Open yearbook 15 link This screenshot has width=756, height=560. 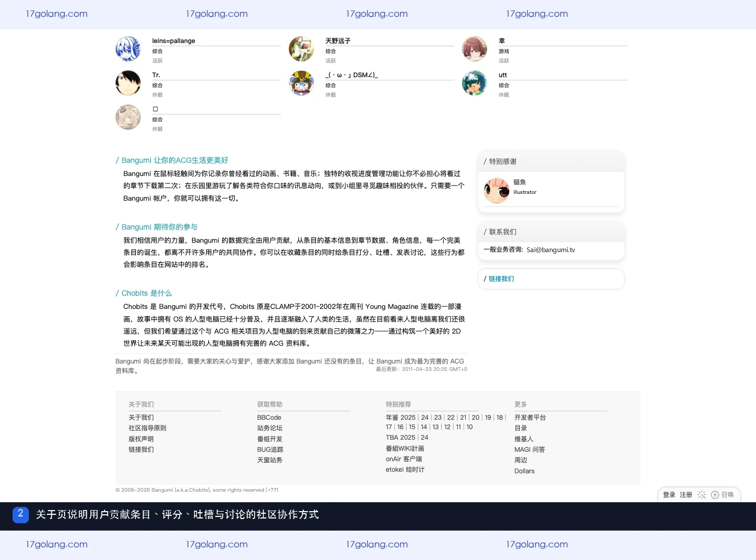(x=412, y=427)
